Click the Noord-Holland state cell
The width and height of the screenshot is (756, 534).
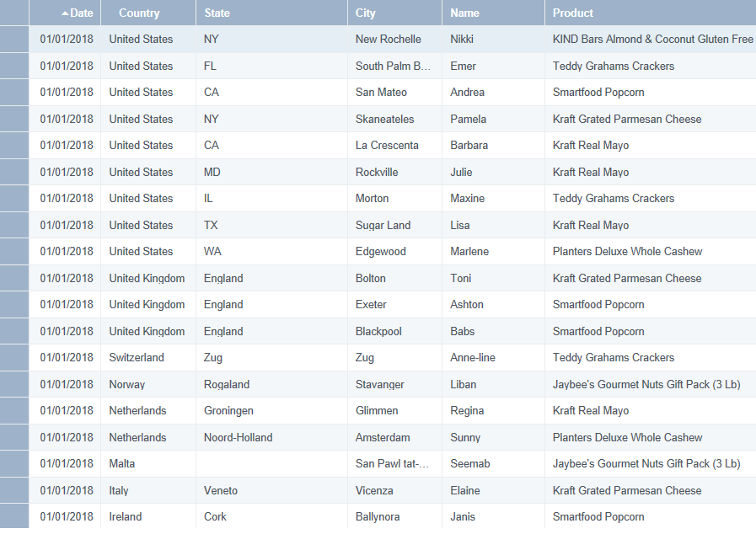click(x=272, y=437)
